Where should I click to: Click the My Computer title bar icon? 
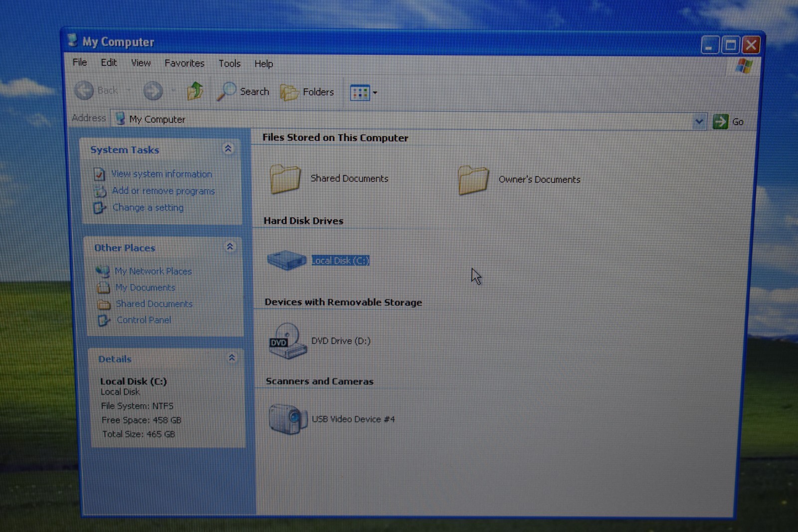point(73,41)
